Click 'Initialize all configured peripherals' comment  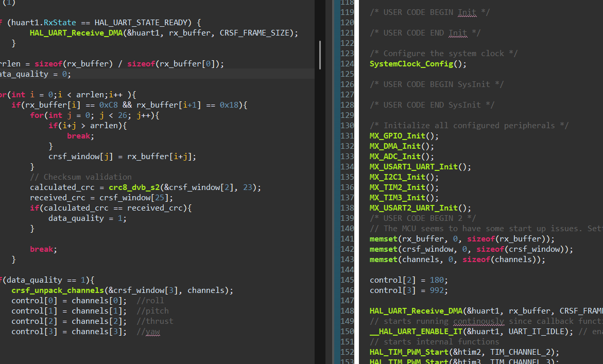(469, 126)
